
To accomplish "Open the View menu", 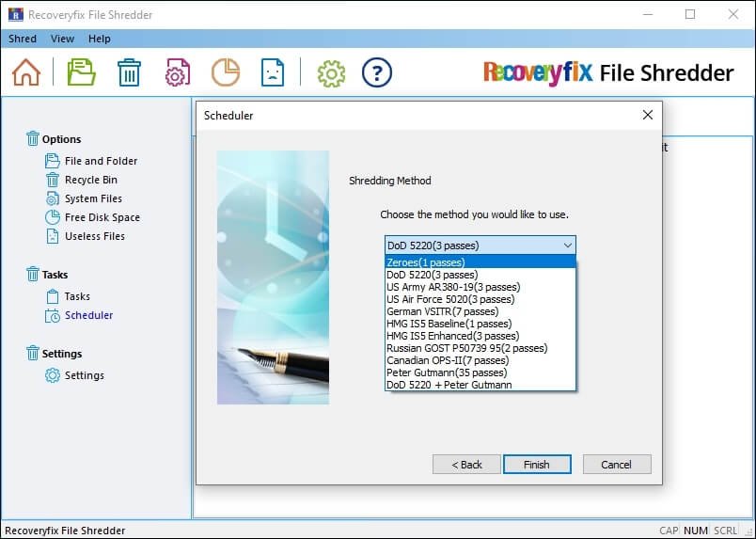I will [62, 39].
